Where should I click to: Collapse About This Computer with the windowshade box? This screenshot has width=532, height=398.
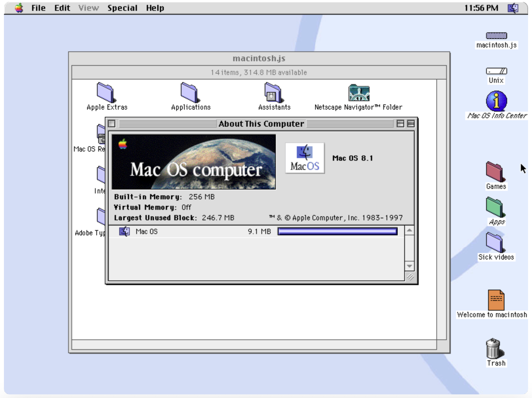pos(410,124)
